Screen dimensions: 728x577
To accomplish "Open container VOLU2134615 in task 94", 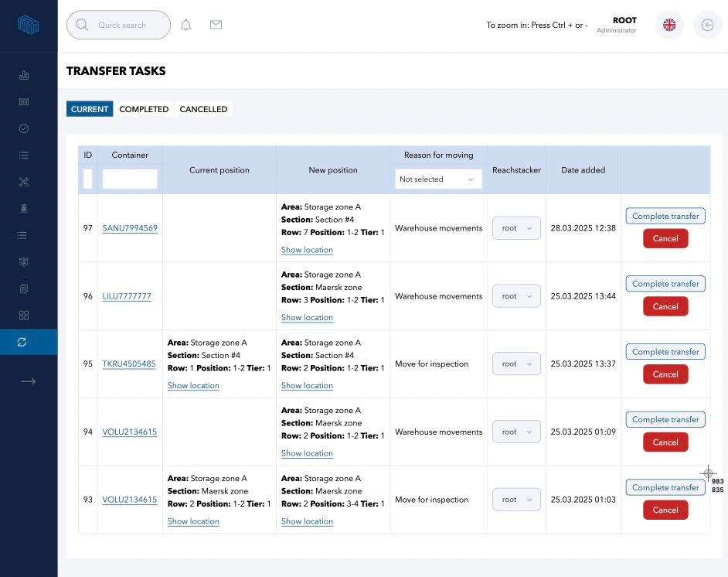I will 130,432.
